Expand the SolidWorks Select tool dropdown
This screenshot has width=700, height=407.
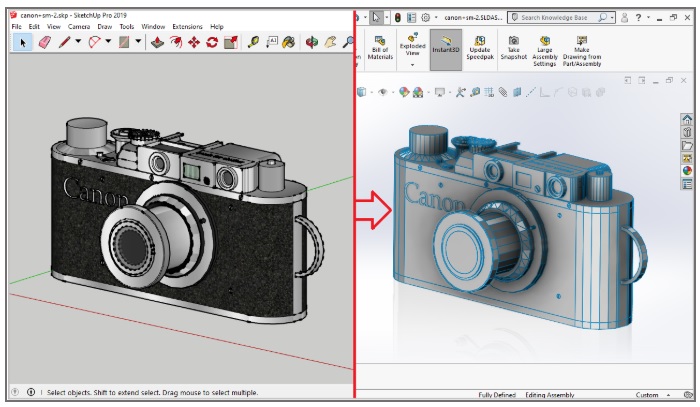387,18
